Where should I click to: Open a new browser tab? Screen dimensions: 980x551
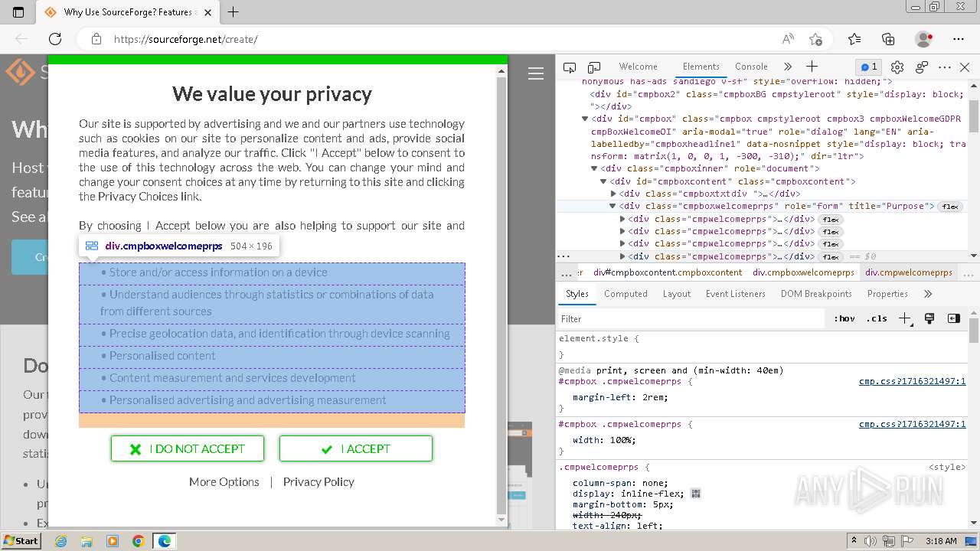pyautogui.click(x=234, y=12)
